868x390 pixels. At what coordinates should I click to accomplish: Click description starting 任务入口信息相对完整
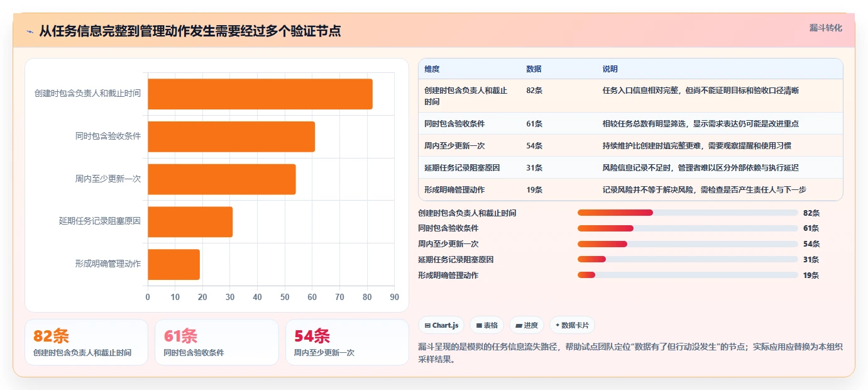pos(700,91)
